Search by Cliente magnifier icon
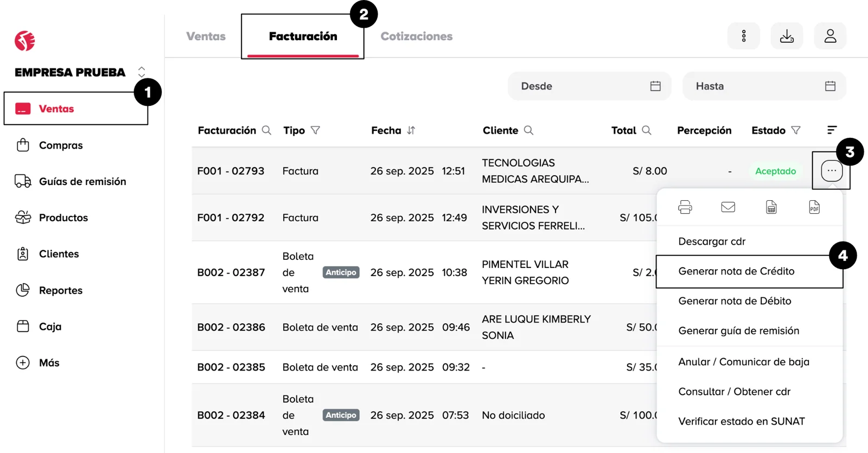Image resolution: width=868 pixels, height=453 pixels. [x=529, y=130]
